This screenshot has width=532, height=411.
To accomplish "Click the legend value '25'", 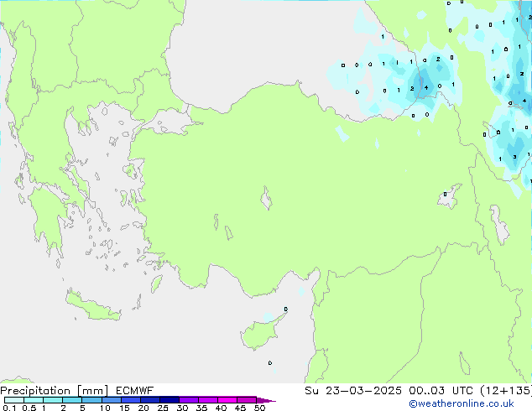I will pyautogui.click(x=163, y=408).
